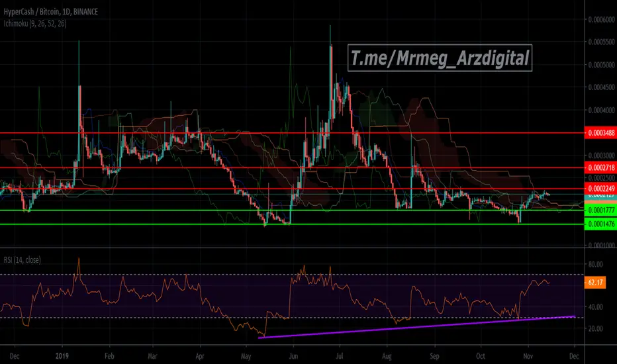The height and width of the screenshot is (364, 617).
Task: Select the Ichimoku (9, 26, 52, 26) indicator label
Action: coord(35,24)
